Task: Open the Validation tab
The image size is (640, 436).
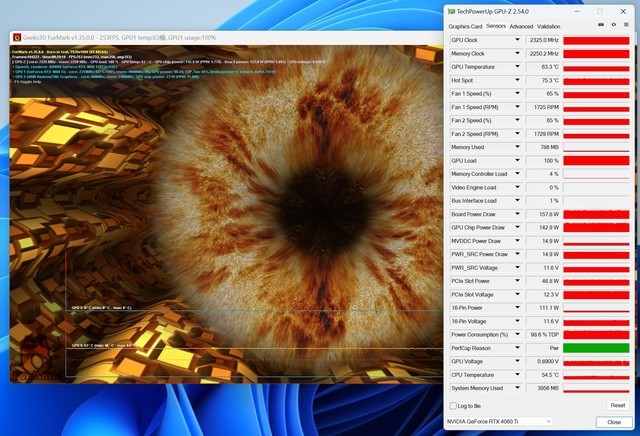Action: (549, 26)
